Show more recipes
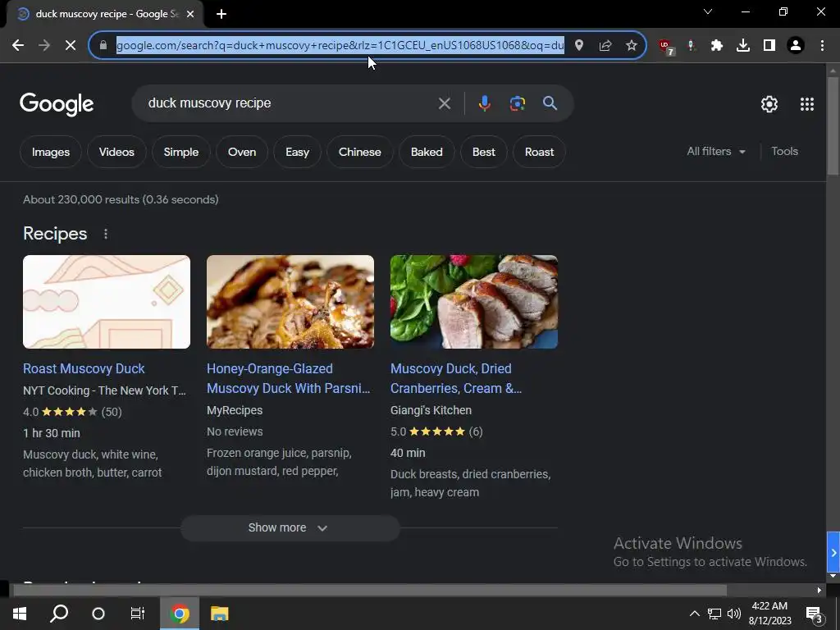This screenshot has width=840, height=630. (x=290, y=527)
